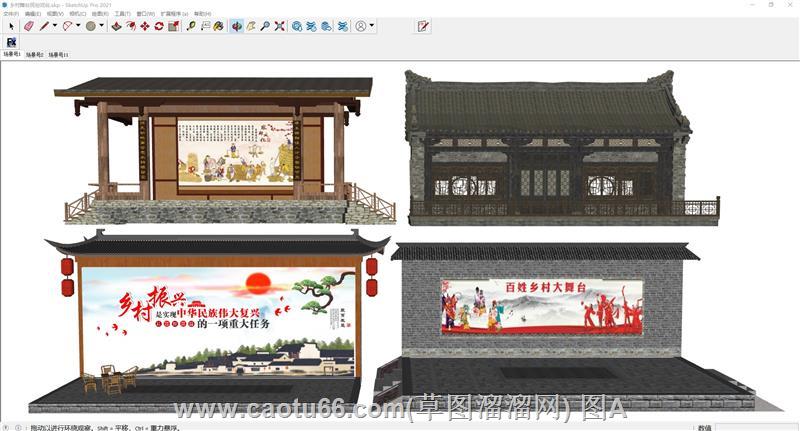Select the Circle shape tool

pos(91,26)
